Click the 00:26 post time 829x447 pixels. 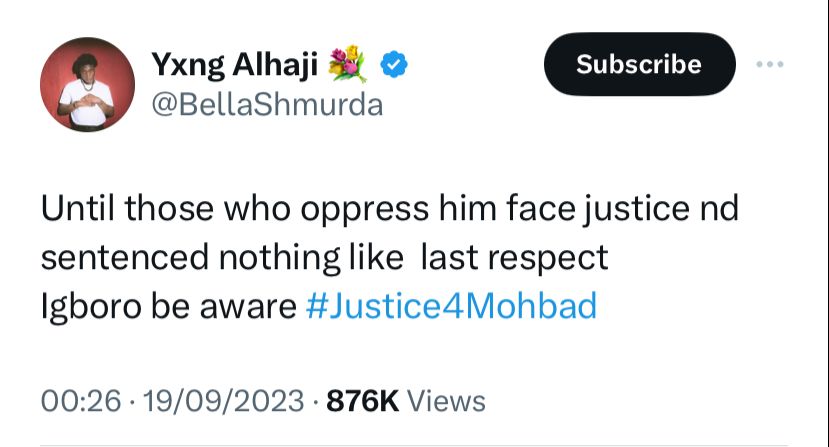point(81,400)
